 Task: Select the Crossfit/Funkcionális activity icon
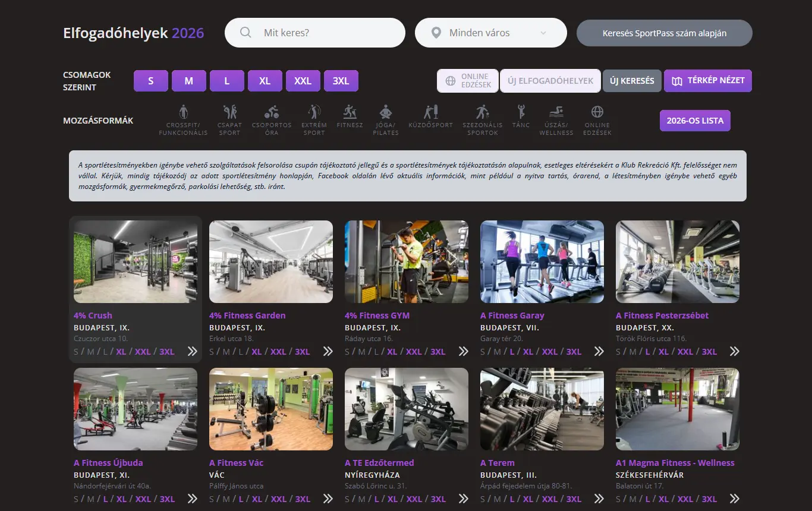(183, 112)
